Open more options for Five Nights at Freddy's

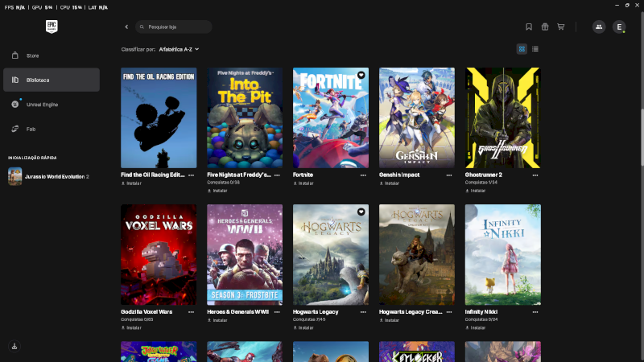pyautogui.click(x=277, y=175)
